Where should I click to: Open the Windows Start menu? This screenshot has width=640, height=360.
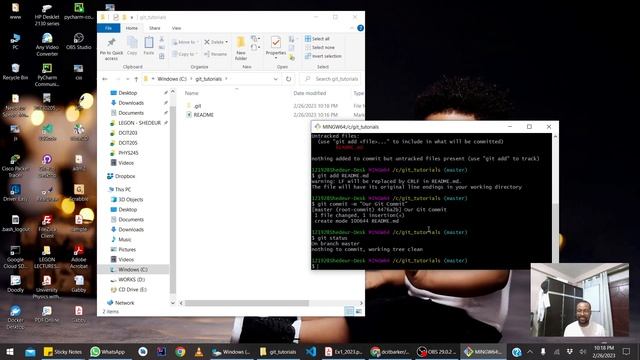(10, 351)
